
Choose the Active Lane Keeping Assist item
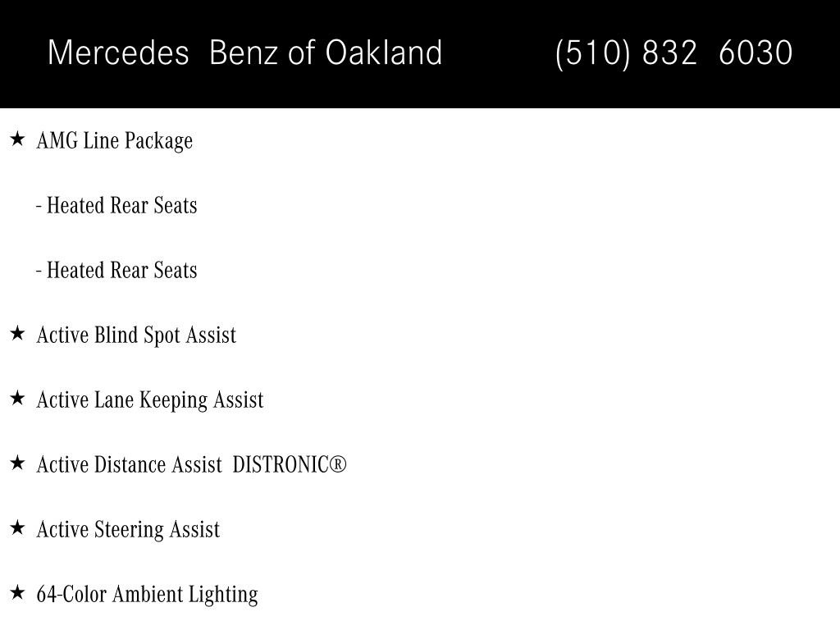pyautogui.click(x=150, y=400)
